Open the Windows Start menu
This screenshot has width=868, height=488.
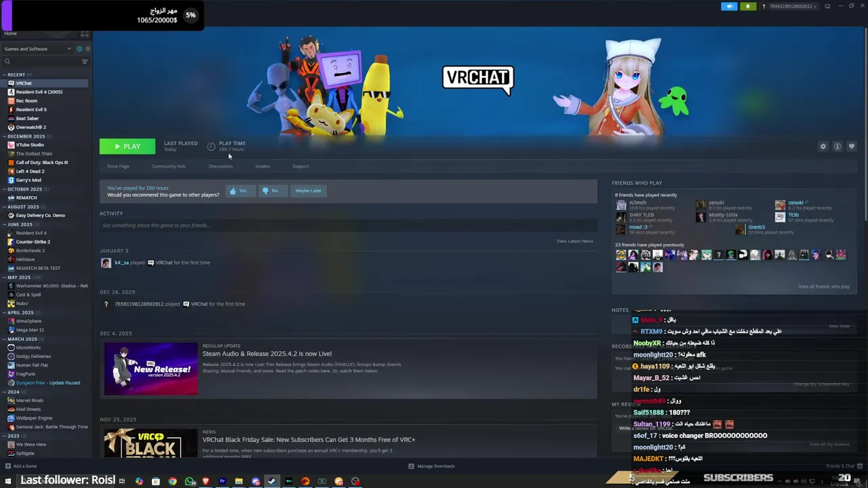(x=8, y=481)
